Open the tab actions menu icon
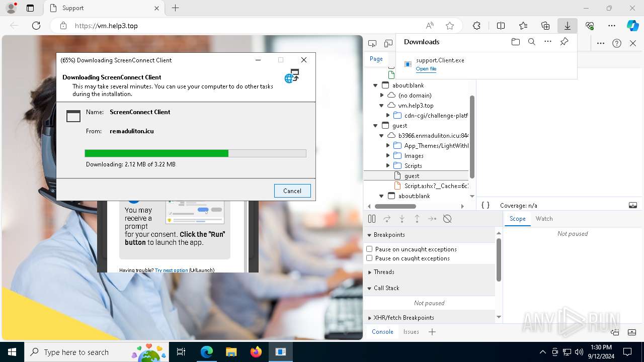 30,8
